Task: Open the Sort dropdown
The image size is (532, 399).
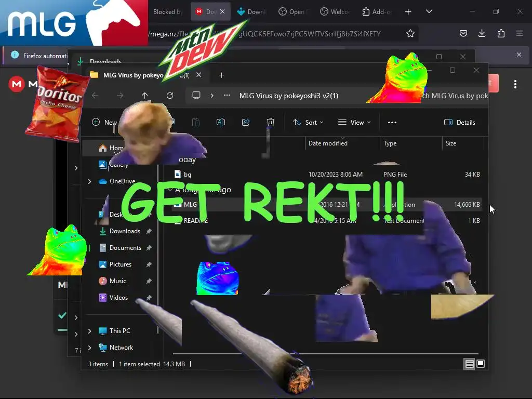Action: coord(308,122)
